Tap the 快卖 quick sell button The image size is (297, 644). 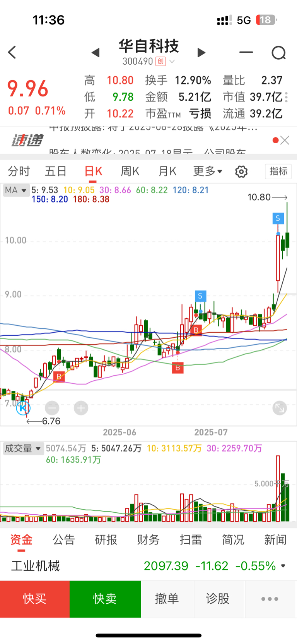(x=105, y=599)
